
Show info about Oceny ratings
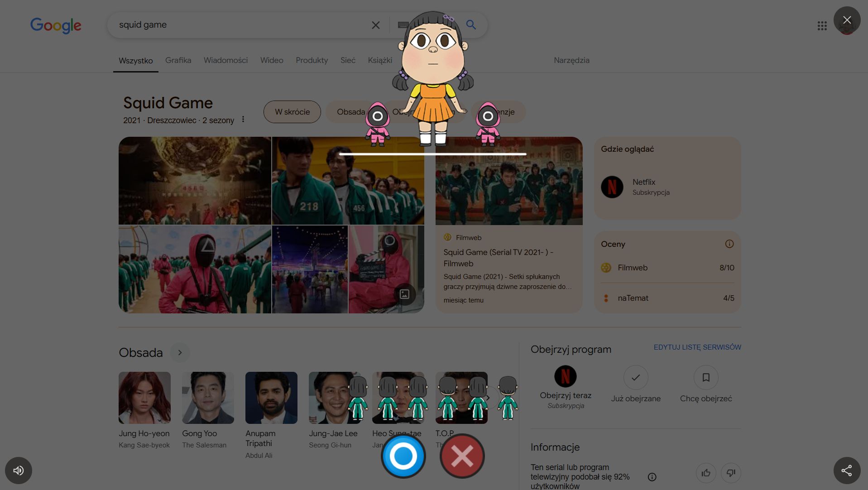pyautogui.click(x=729, y=244)
